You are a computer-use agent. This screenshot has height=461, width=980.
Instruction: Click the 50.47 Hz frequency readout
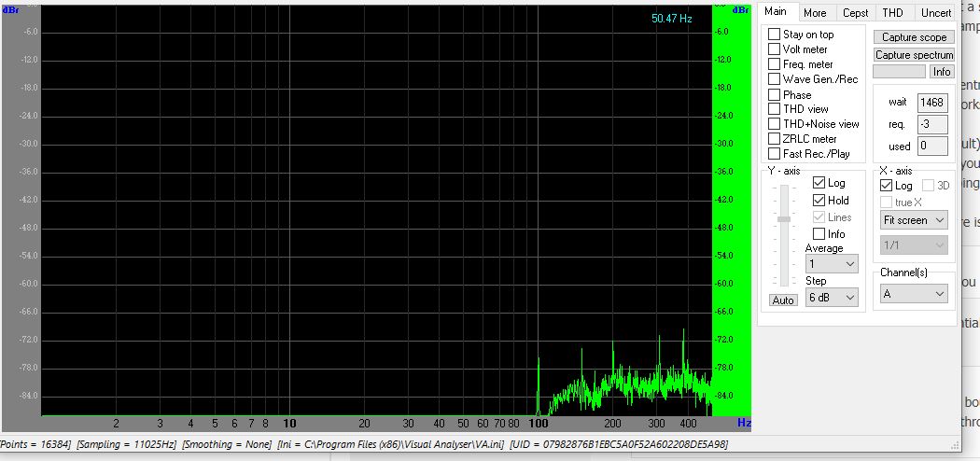coord(671,19)
